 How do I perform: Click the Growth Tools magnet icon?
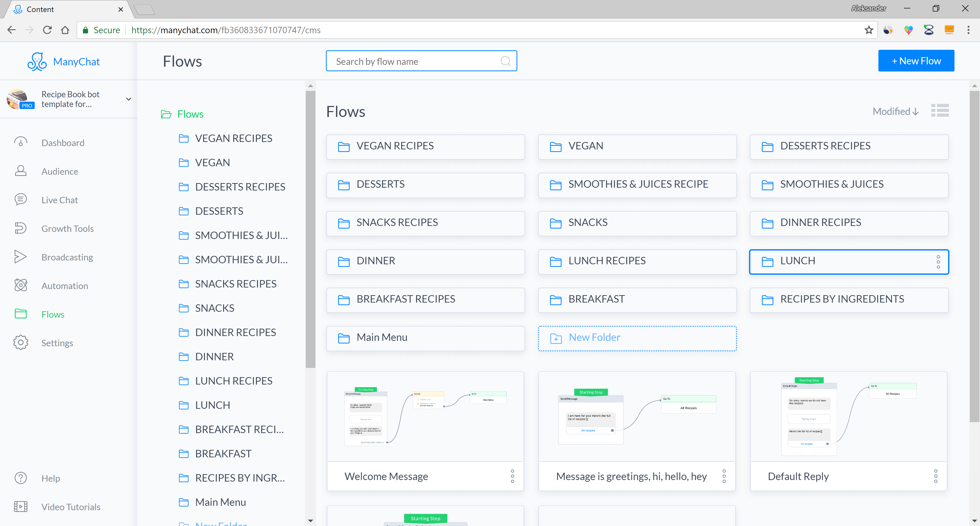(x=20, y=228)
